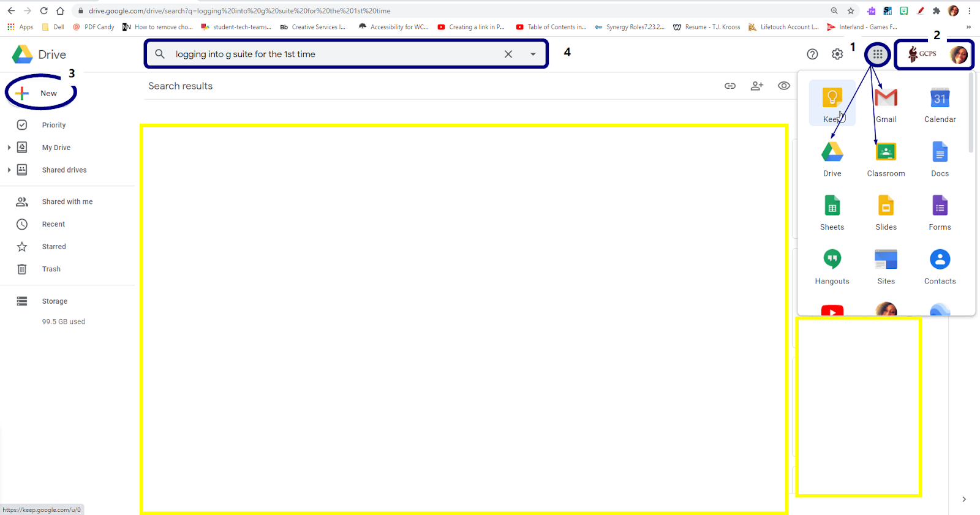Open Slides from the apps grid

click(886, 211)
